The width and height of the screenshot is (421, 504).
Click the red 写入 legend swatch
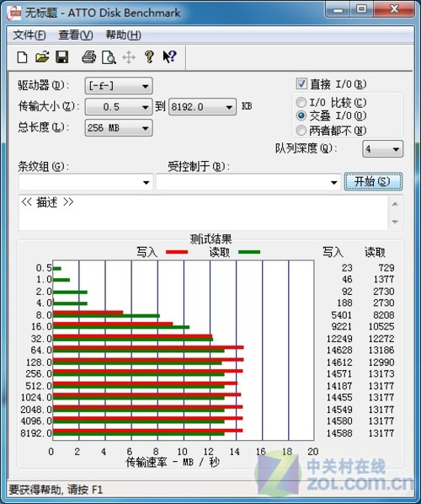point(177,252)
